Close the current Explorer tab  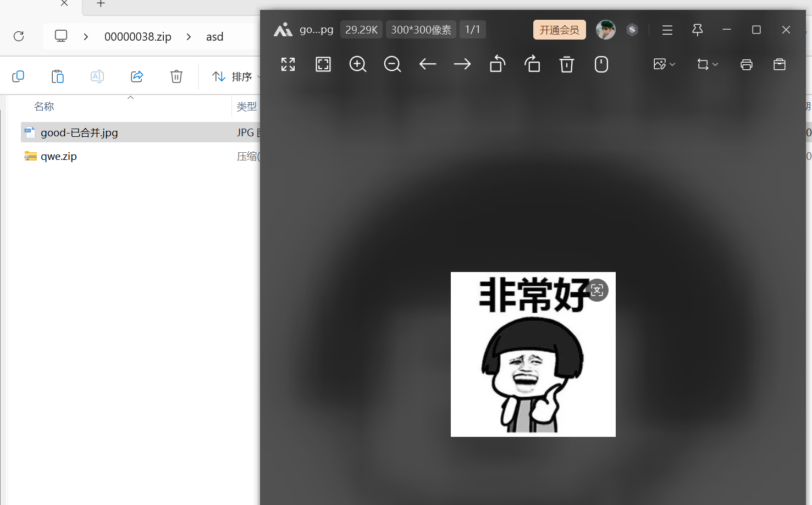(x=64, y=3)
